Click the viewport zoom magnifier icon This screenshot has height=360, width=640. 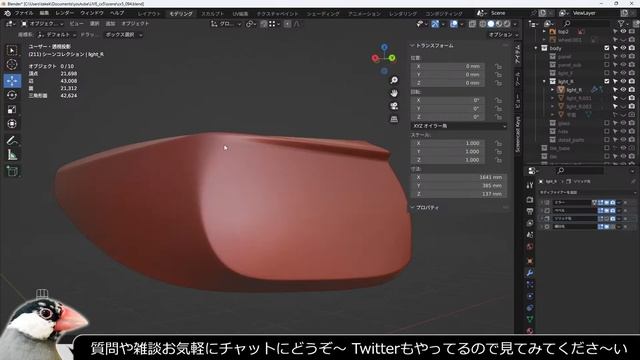pyautogui.click(x=394, y=80)
